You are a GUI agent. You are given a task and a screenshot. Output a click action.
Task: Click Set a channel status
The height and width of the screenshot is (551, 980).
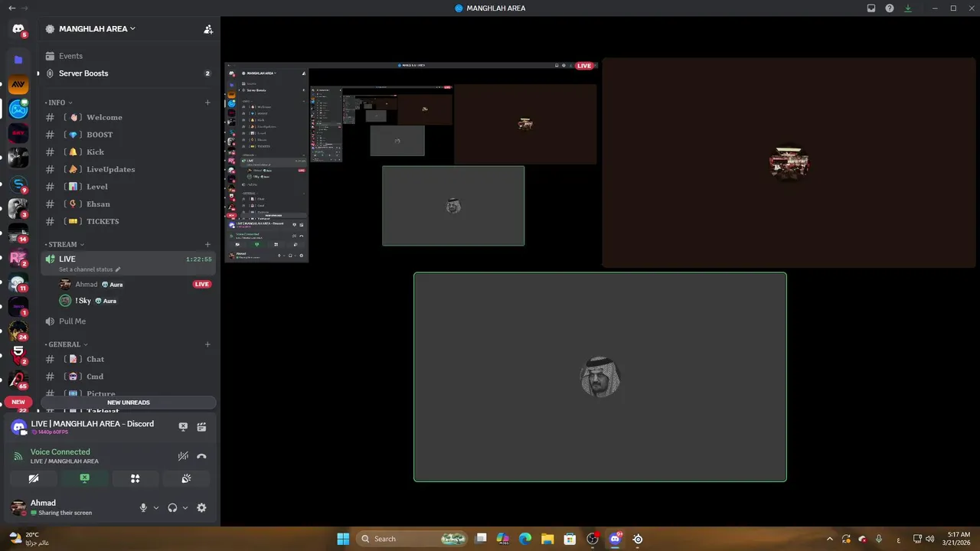90,269
